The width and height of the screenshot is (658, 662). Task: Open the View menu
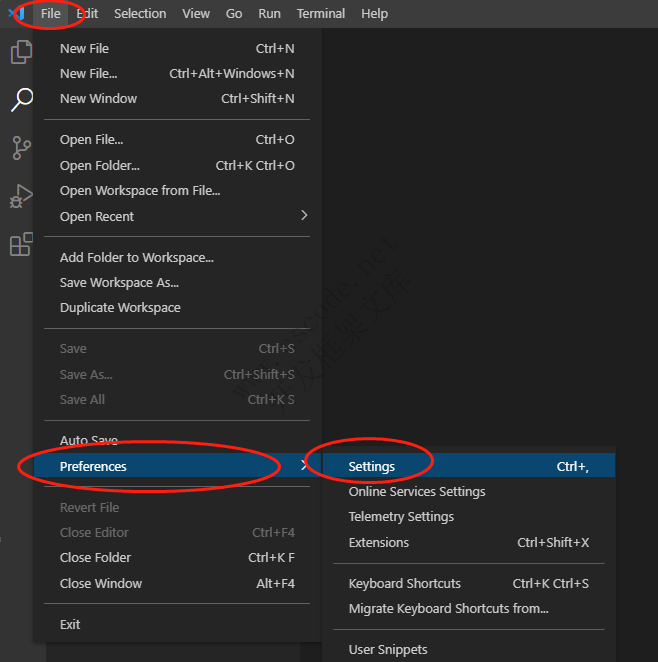coord(196,14)
